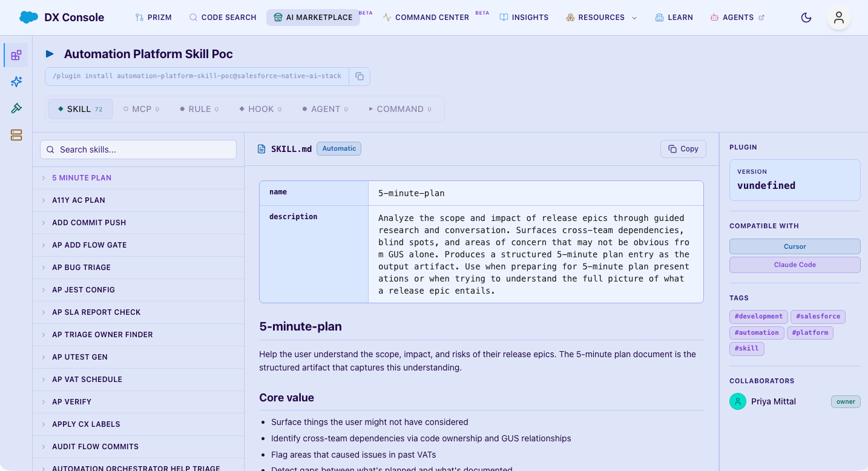
Task: Select the AUDIT FLOW COMMITS skill
Action: pos(139,447)
